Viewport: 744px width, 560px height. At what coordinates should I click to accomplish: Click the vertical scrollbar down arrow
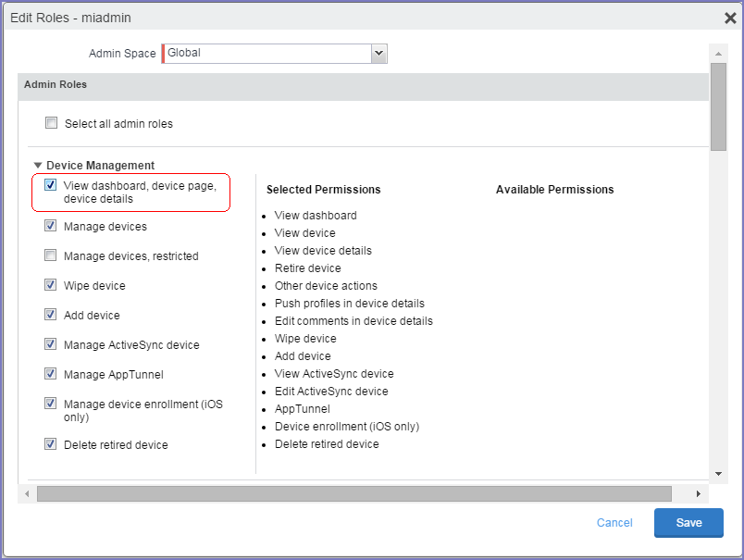coord(718,474)
